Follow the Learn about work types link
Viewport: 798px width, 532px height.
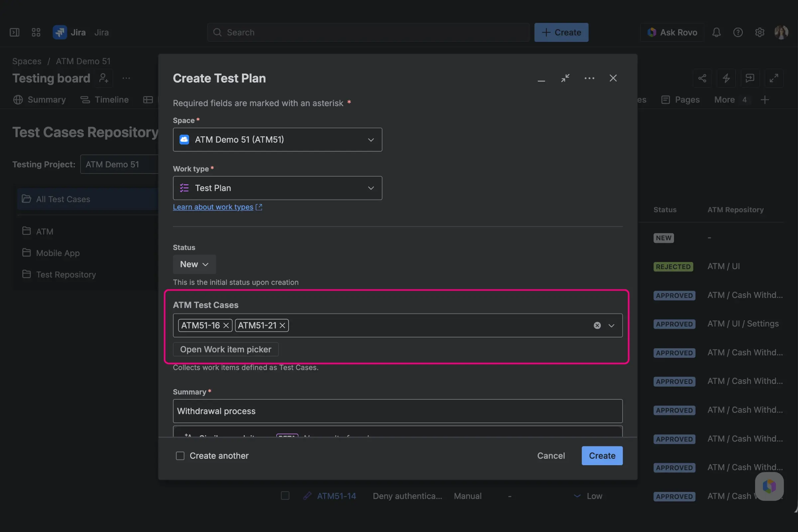pos(213,207)
